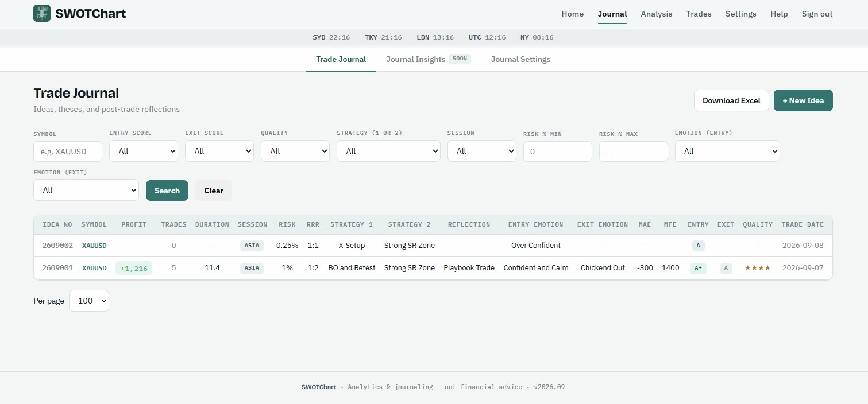Click the Duration column header
The image size is (868, 404).
point(212,224)
